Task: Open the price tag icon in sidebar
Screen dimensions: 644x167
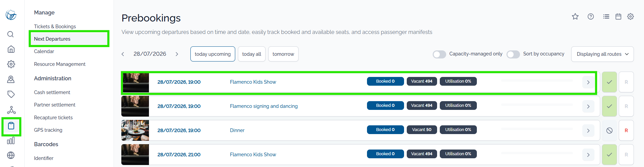Action: click(x=11, y=94)
